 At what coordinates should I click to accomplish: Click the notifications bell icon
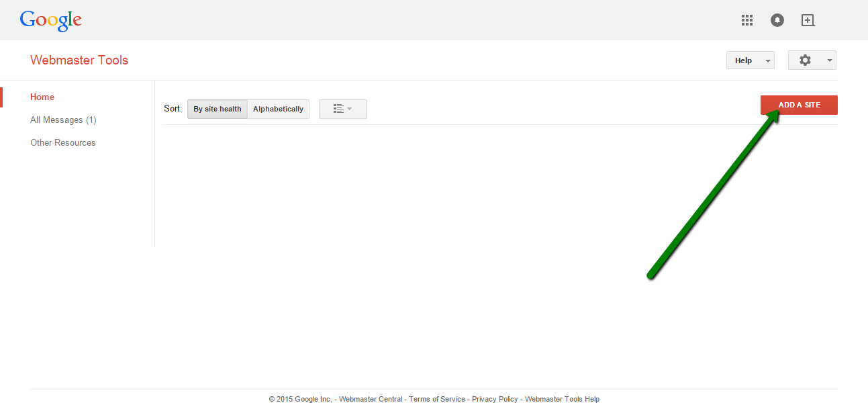tap(777, 20)
